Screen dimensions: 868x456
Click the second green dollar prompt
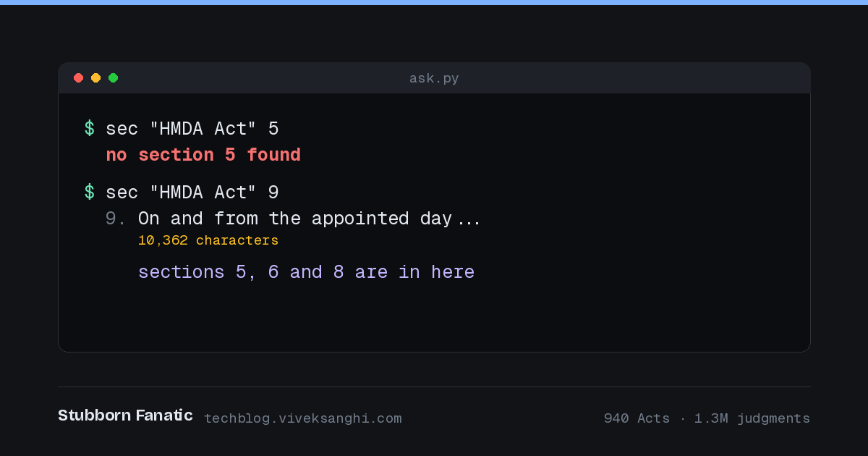click(90, 193)
